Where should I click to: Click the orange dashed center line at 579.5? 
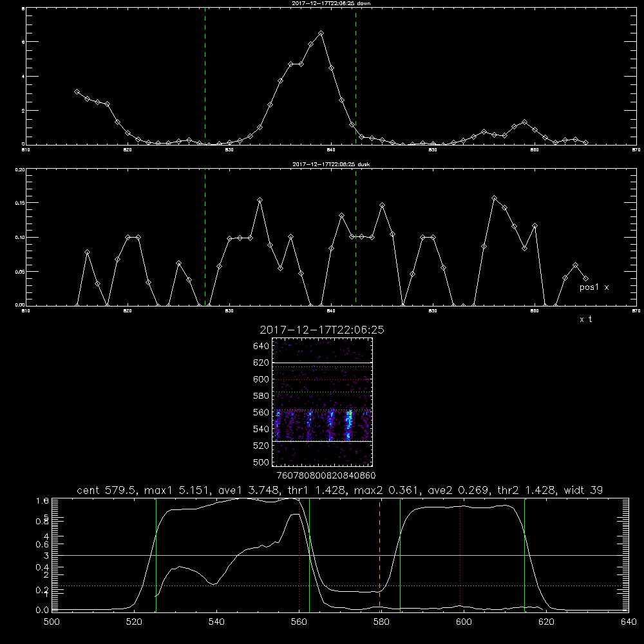379,554
